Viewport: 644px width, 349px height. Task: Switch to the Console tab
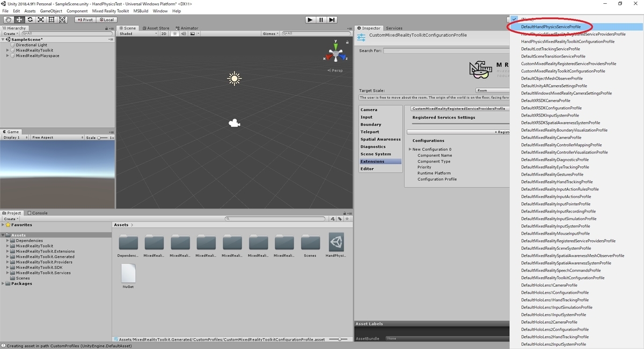click(38, 213)
